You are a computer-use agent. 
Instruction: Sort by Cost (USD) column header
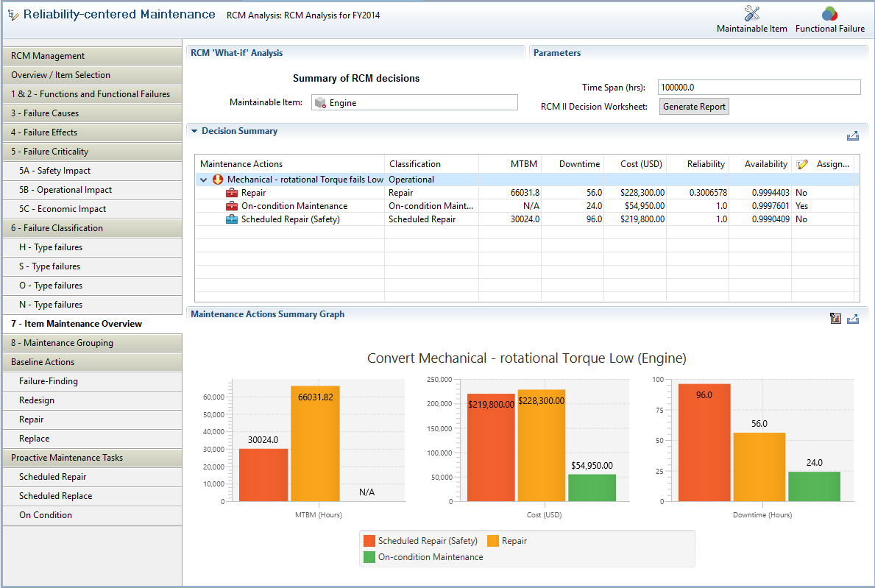(634, 164)
